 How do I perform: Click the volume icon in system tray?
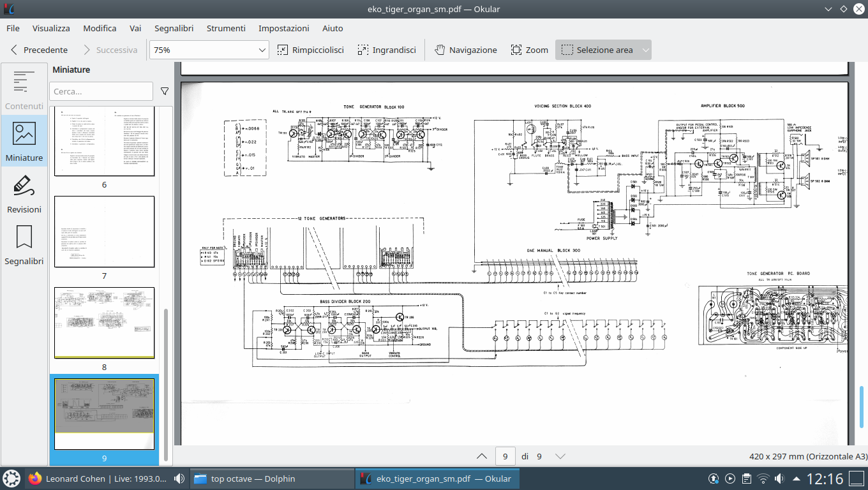click(779, 479)
